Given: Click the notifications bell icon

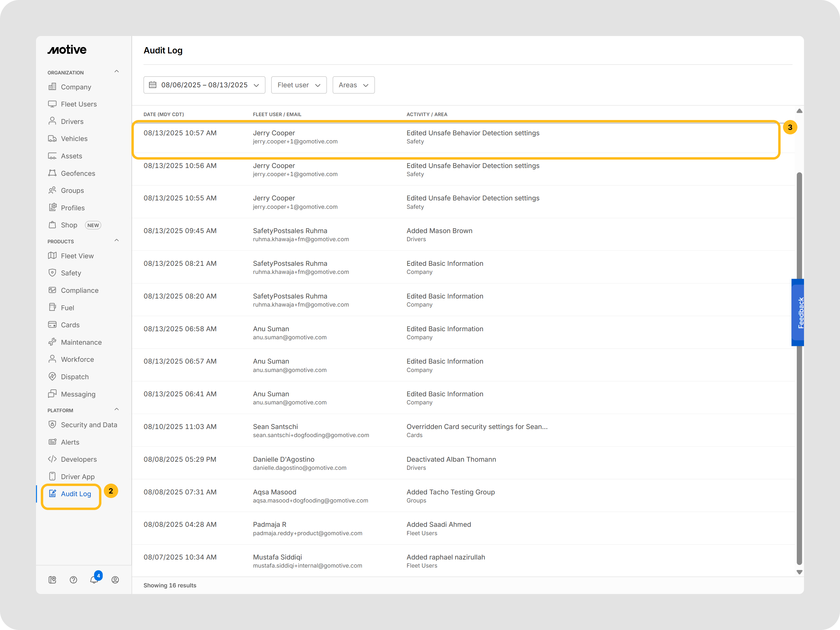Looking at the screenshot, I should click(94, 580).
